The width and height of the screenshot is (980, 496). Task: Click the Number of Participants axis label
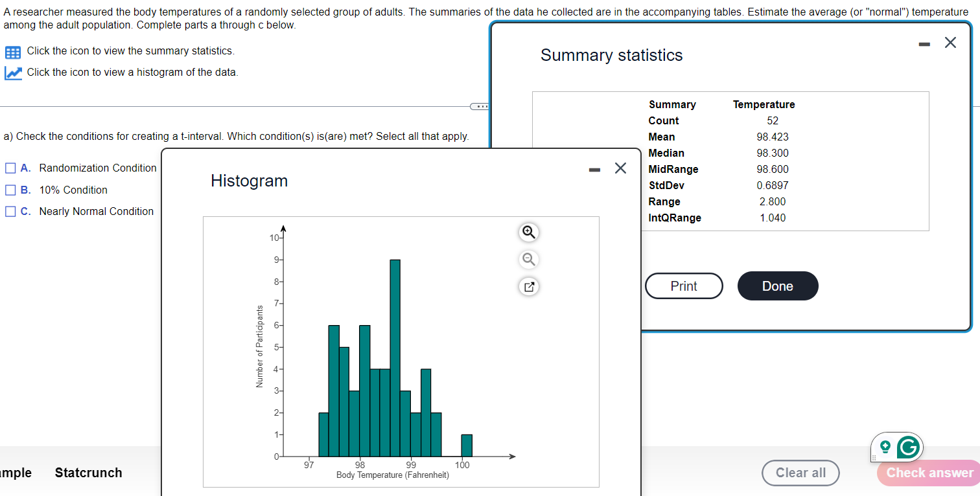(x=260, y=346)
